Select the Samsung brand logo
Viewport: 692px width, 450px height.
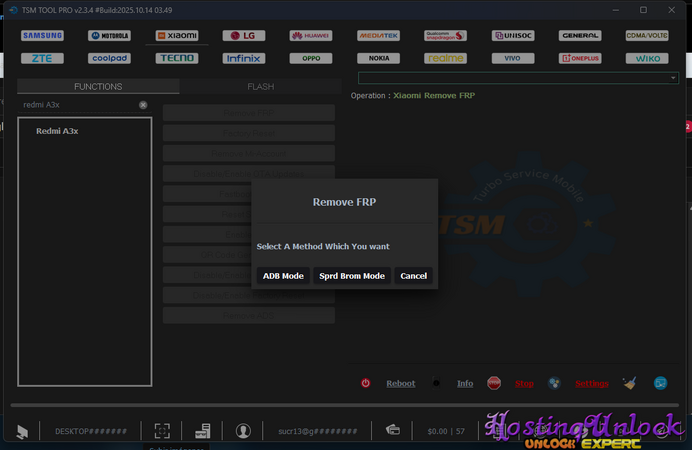tap(42, 35)
